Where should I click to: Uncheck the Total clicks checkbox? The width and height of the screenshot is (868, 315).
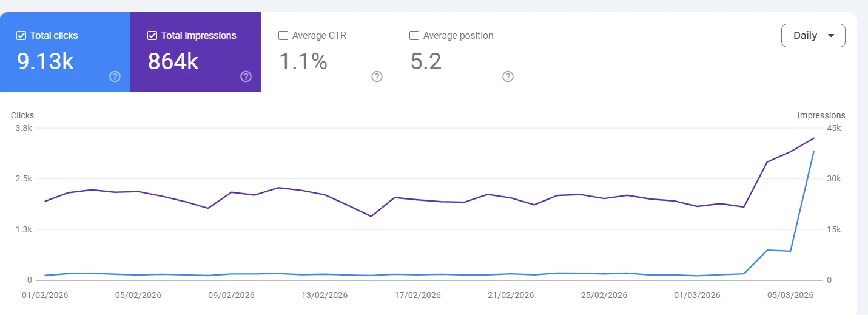click(21, 36)
